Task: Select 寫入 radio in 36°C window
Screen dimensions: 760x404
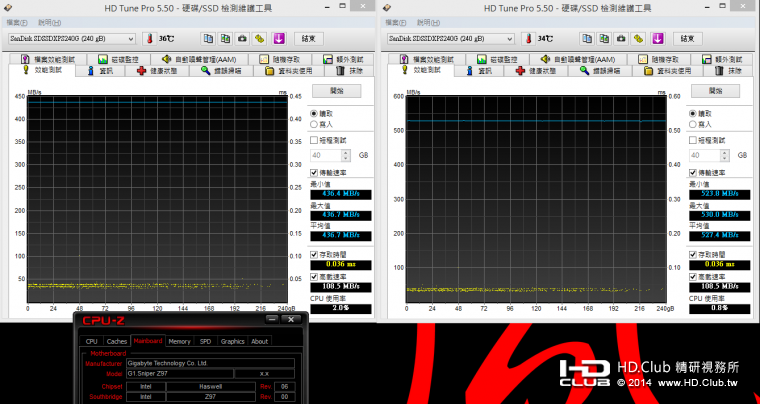Action: click(314, 124)
